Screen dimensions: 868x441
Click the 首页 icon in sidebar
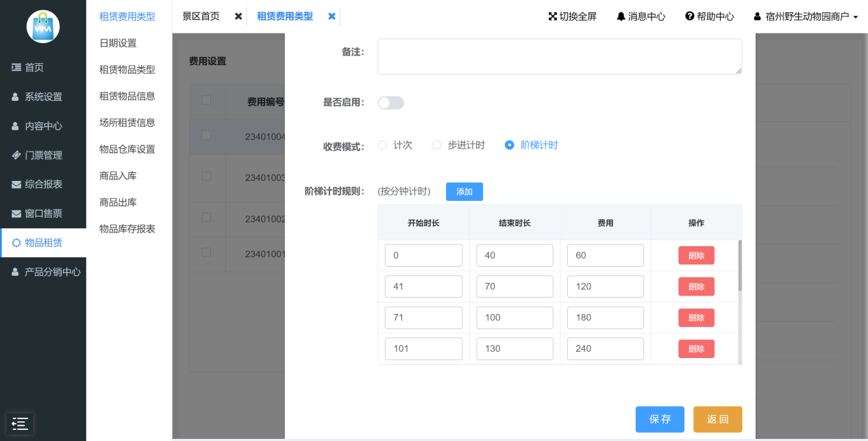pyautogui.click(x=16, y=67)
